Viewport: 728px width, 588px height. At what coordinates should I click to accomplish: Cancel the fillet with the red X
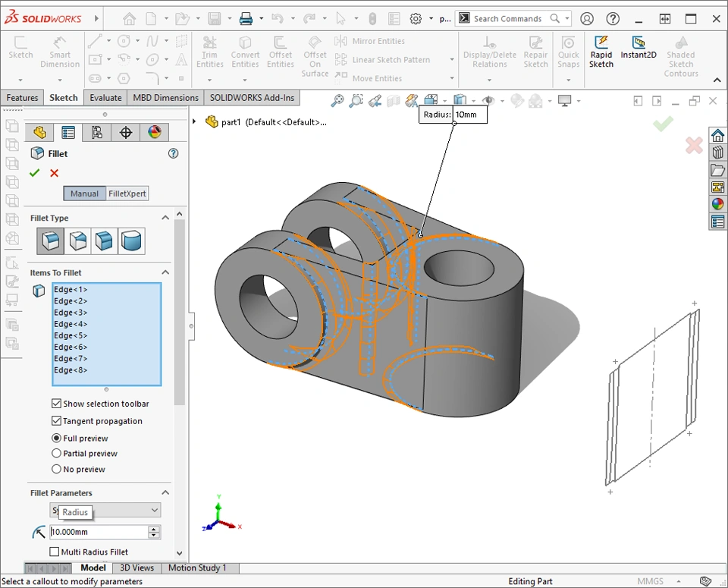(54, 173)
